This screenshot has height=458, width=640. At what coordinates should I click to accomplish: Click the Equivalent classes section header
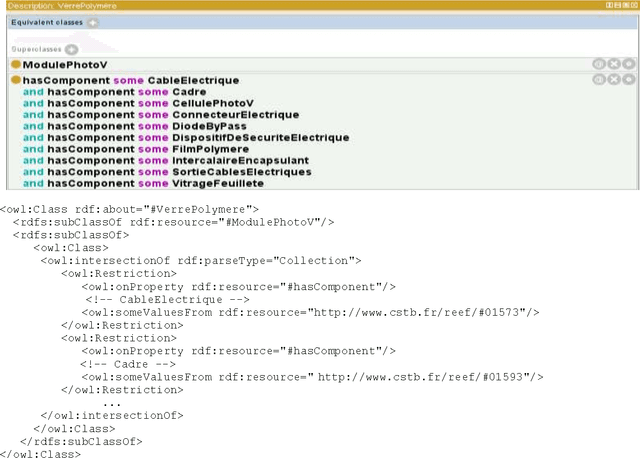(46, 22)
